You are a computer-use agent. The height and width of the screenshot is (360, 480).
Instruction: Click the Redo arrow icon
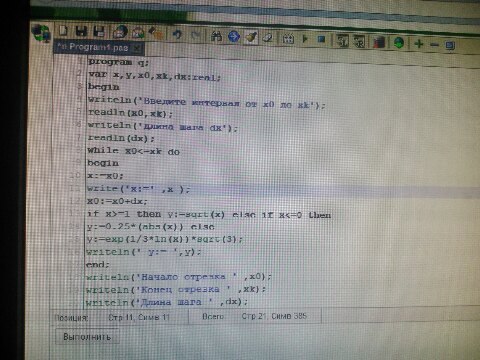tap(196, 35)
